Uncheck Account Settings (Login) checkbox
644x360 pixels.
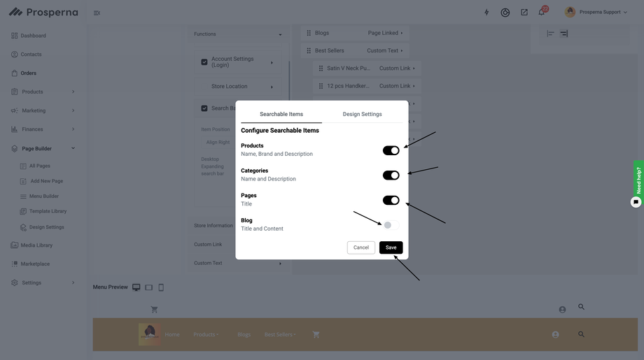204,62
